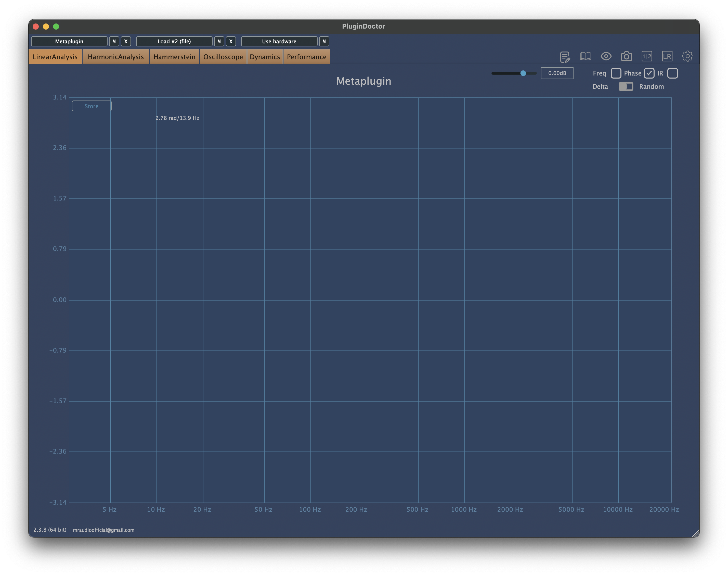The width and height of the screenshot is (728, 575).
Task: Open the settings gear icon
Action: click(688, 56)
